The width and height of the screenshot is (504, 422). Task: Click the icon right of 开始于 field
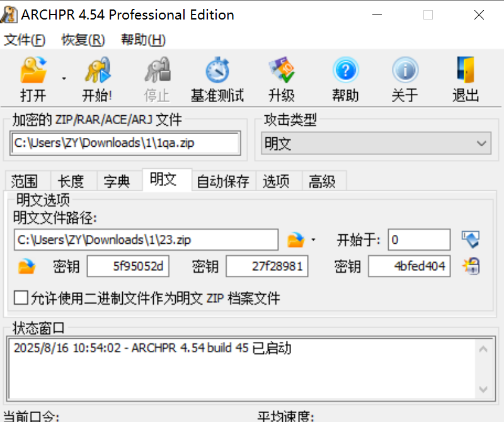(x=471, y=239)
